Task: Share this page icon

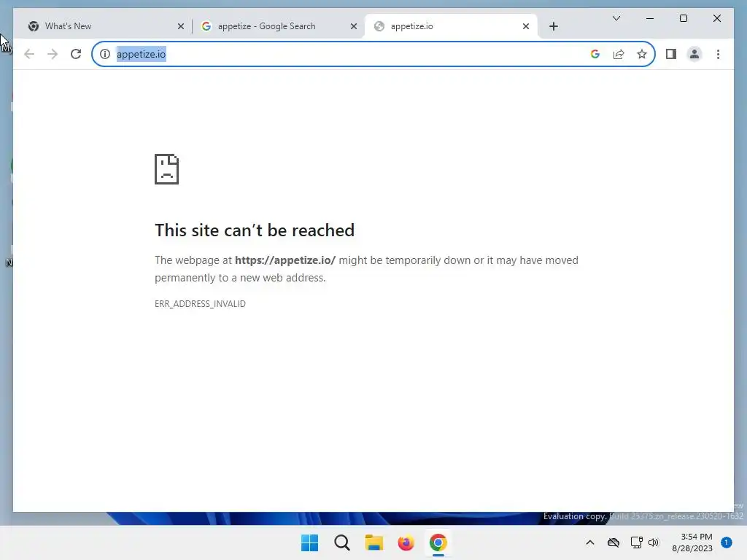Action: pyautogui.click(x=619, y=54)
